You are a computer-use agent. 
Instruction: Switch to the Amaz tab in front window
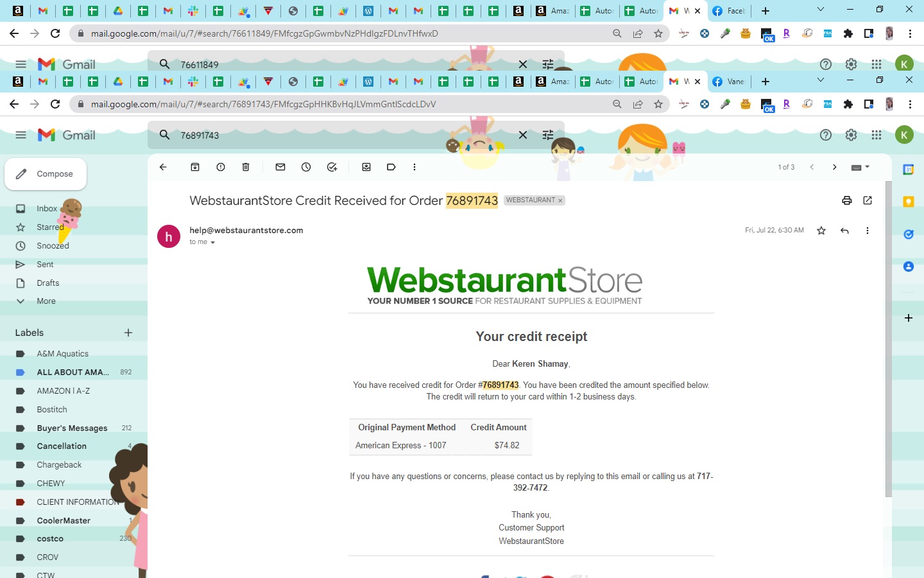(x=554, y=82)
